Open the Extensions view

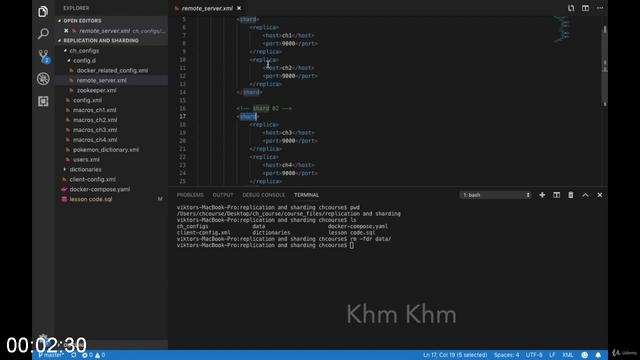click(43, 101)
